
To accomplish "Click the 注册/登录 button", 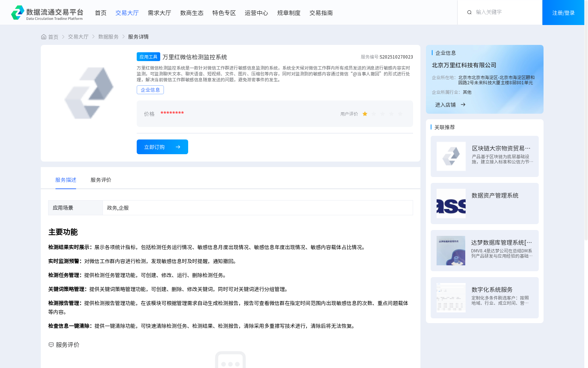I will (563, 13).
